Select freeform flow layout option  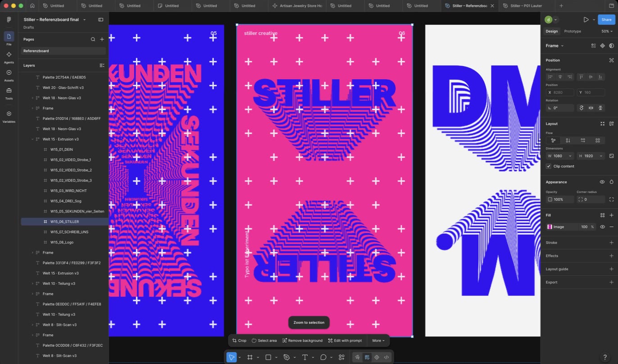coord(553,141)
